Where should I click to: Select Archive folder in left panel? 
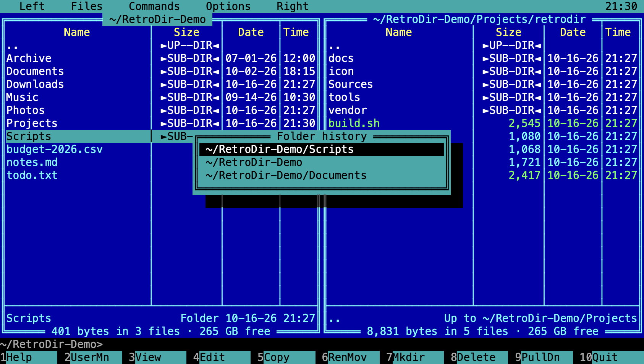pos(161,58)
